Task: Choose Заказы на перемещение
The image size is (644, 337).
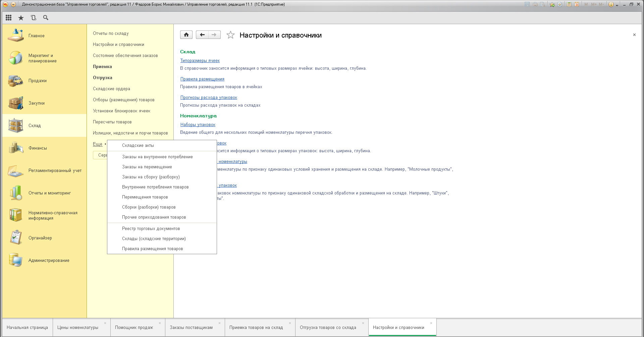Action: [x=162, y=167]
